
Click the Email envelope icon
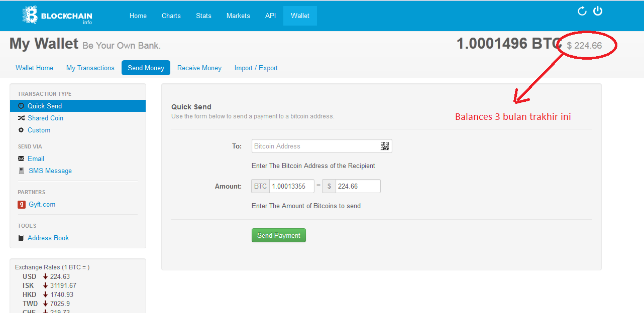coord(21,159)
